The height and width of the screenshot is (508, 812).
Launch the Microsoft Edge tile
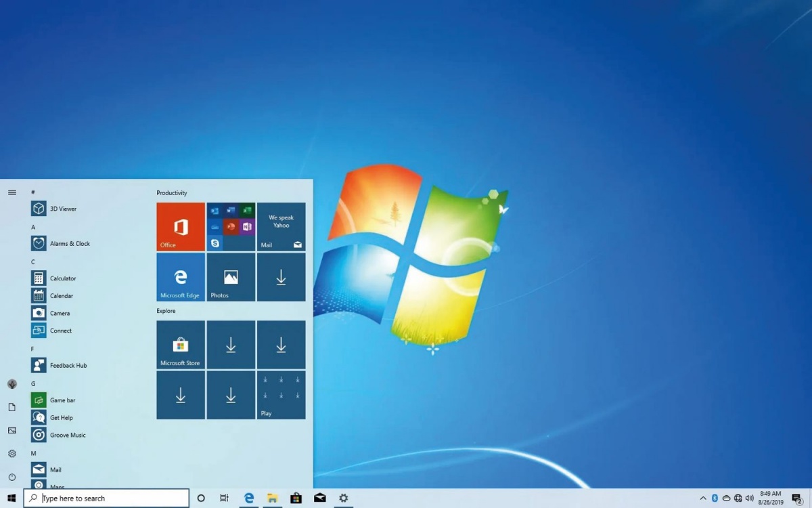(181, 277)
